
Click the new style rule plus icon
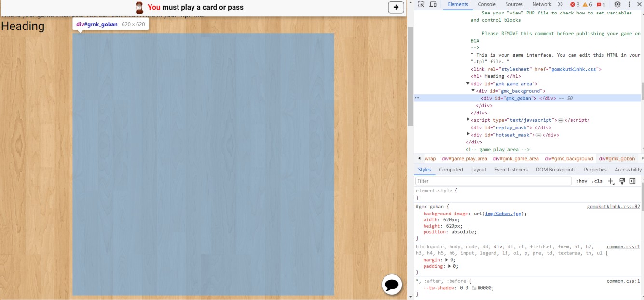coord(611,181)
